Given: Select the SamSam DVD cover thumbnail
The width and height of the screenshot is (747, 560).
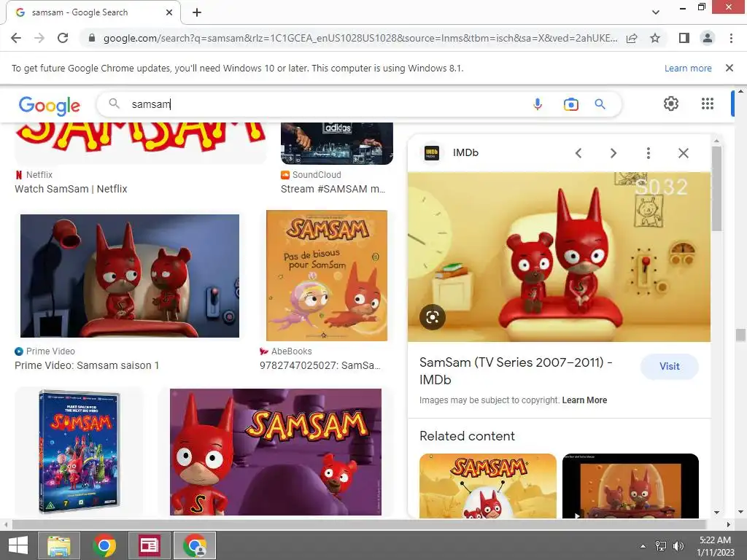Looking at the screenshot, I should pyautogui.click(x=79, y=451).
